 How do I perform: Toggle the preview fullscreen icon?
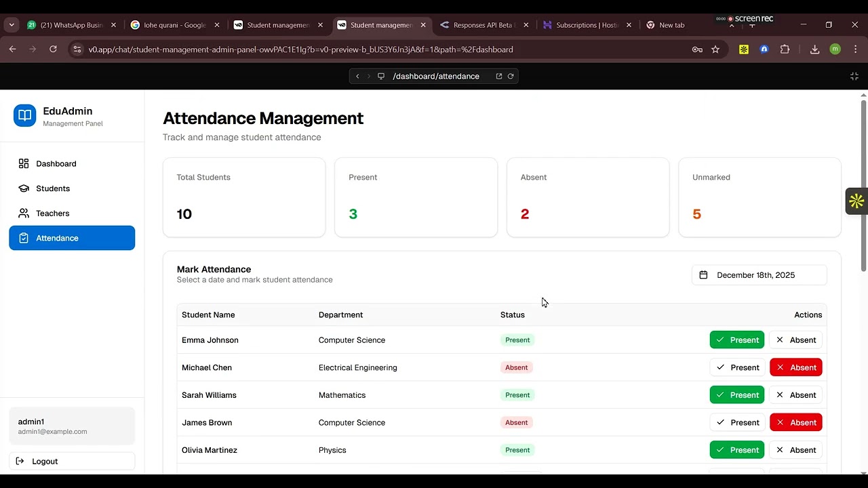pos(854,77)
